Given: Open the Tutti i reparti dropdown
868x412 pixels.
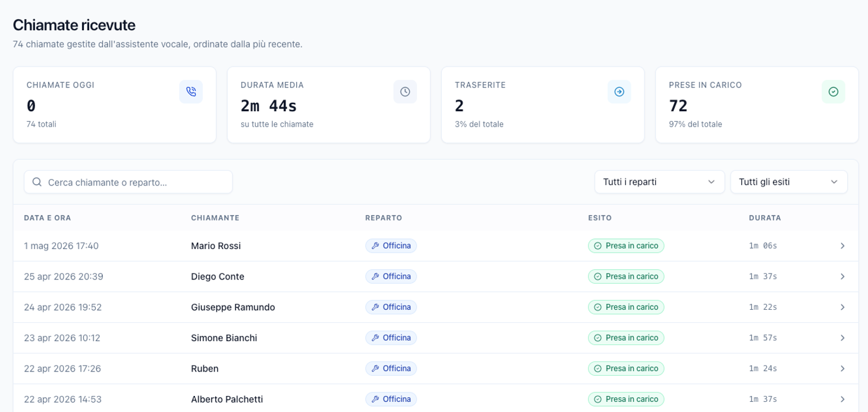Looking at the screenshot, I should point(659,182).
